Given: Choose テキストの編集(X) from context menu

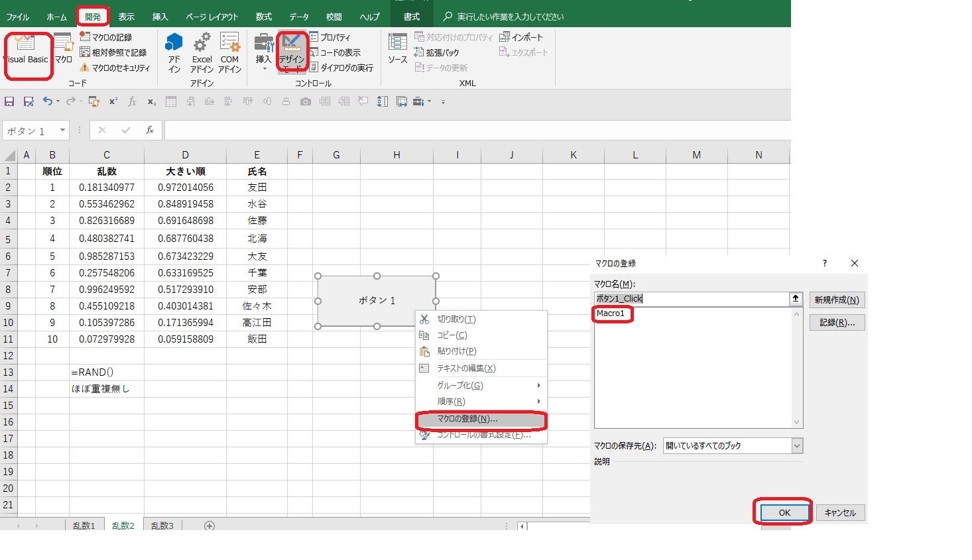Looking at the screenshot, I should coord(481,368).
